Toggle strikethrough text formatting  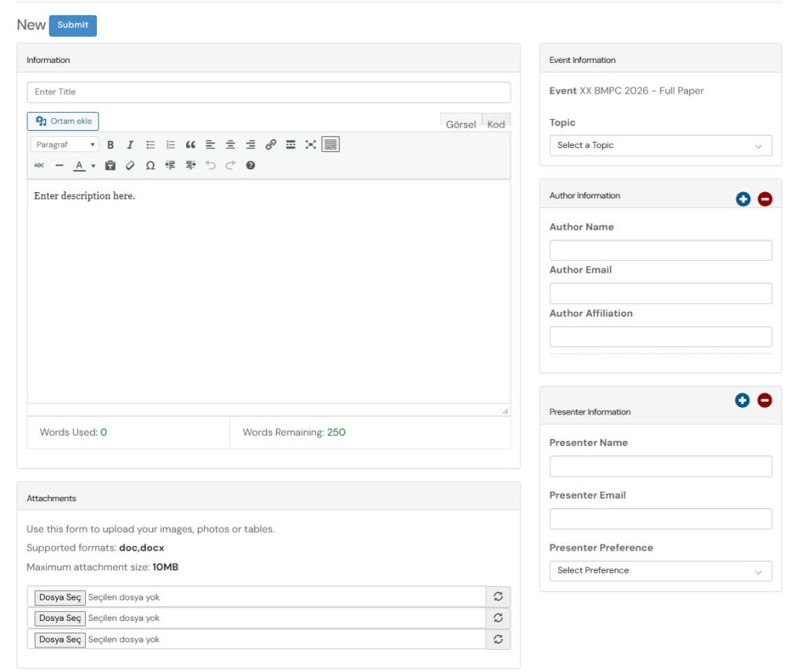(39, 165)
